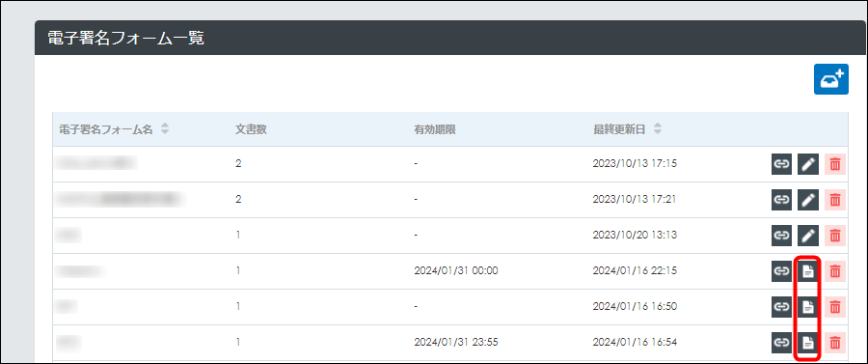View document for form updated 2024/01/16 16:50
The width and height of the screenshot is (868, 364).
coord(808,306)
